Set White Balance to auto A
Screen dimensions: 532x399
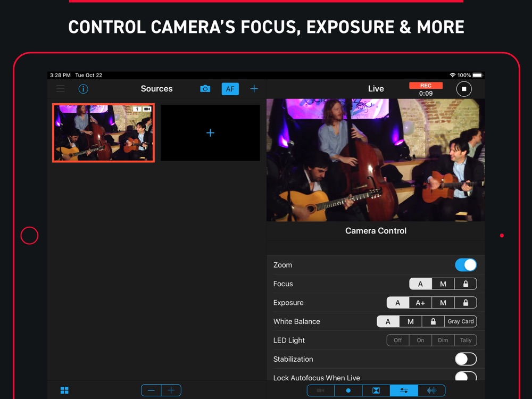[388, 321]
